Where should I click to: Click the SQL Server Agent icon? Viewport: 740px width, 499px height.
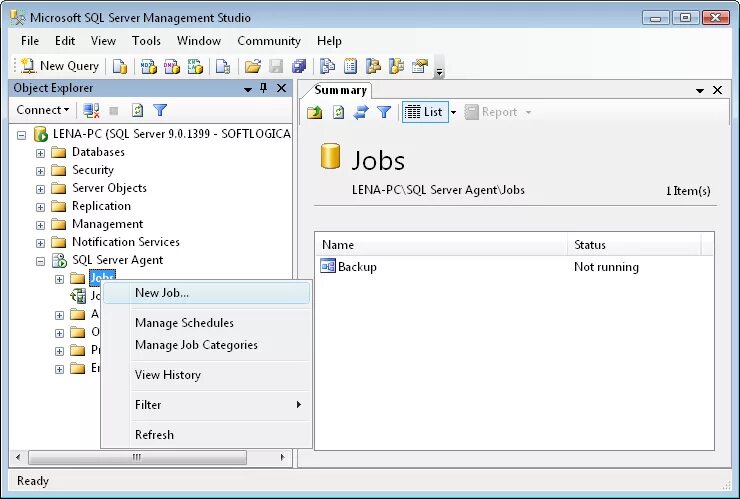pyautogui.click(x=59, y=260)
